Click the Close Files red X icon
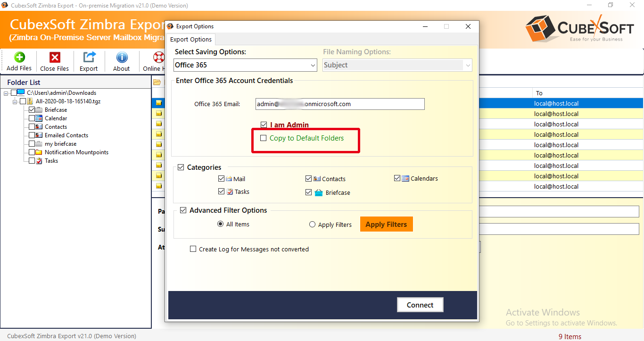 pyautogui.click(x=55, y=57)
